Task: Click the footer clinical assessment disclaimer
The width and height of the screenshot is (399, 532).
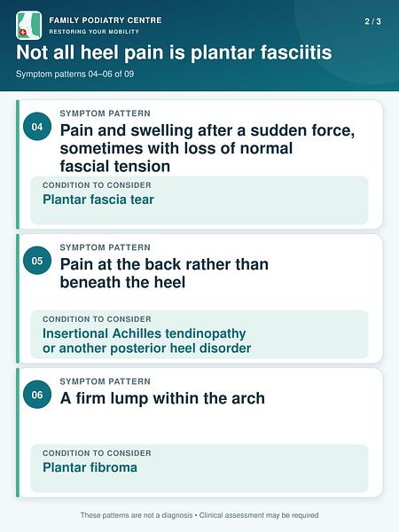Action: pos(199,515)
